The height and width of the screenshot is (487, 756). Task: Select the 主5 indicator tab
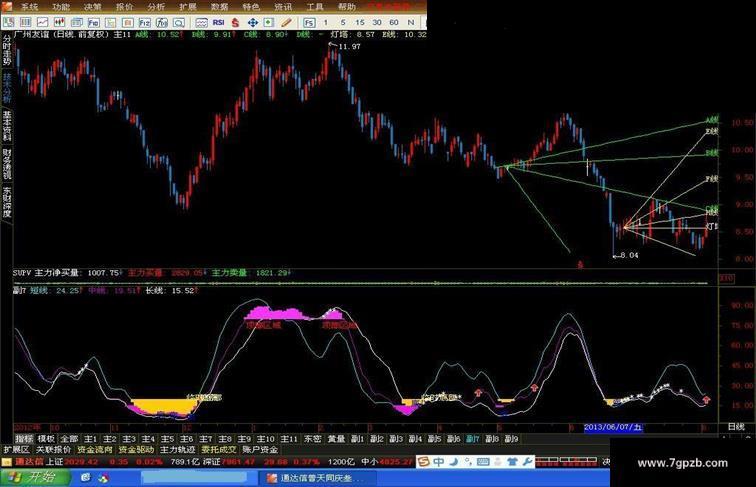[167, 439]
